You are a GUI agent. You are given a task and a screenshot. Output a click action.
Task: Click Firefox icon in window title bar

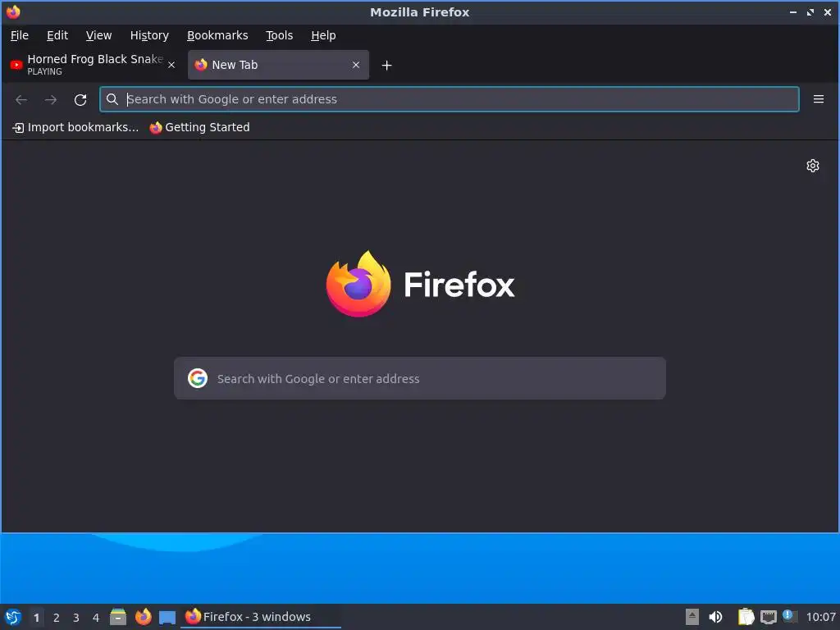point(13,11)
